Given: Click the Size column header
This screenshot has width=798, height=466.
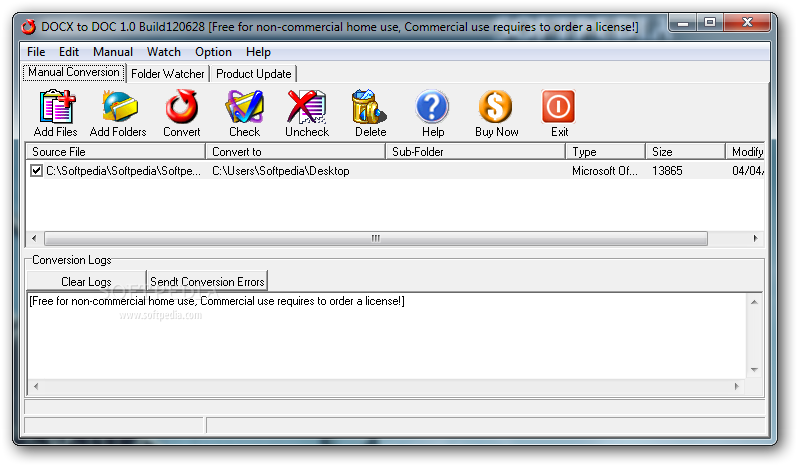Looking at the screenshot, I should pyautogui.click(x=686, y=152).
